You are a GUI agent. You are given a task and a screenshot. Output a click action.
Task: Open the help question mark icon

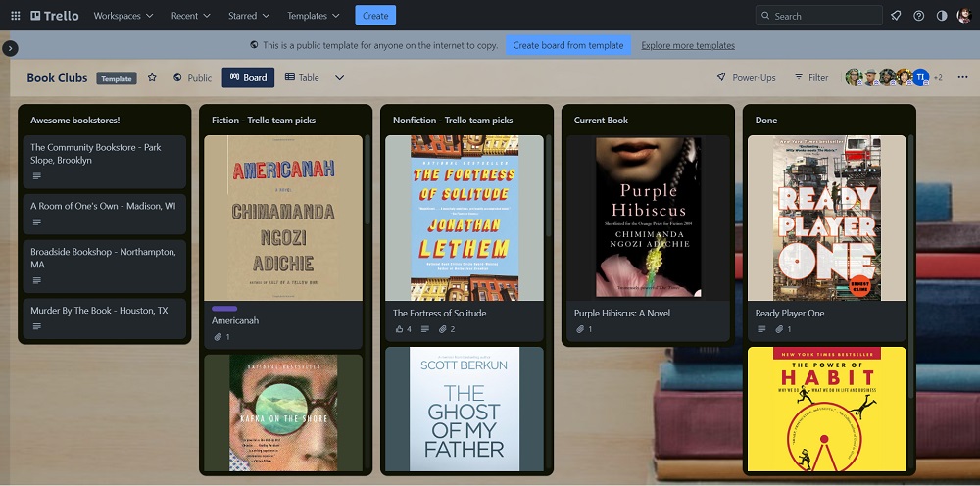pos(918,16)
